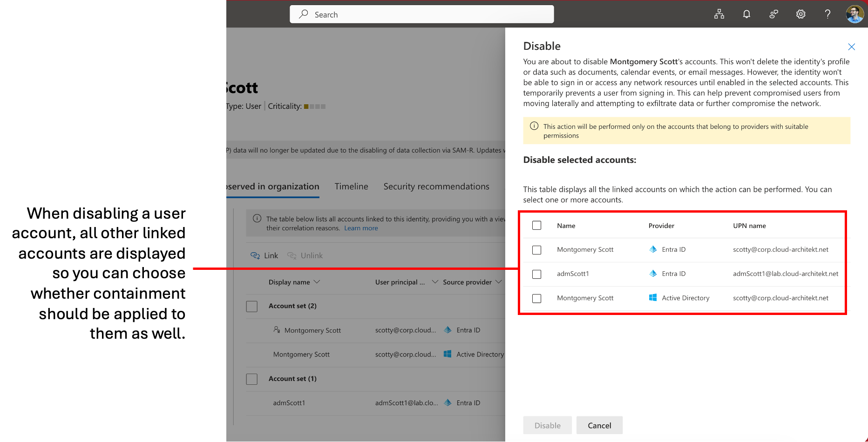Click the Link accounts icon
The image size is (868, 442).
click(x=255, y=255)
